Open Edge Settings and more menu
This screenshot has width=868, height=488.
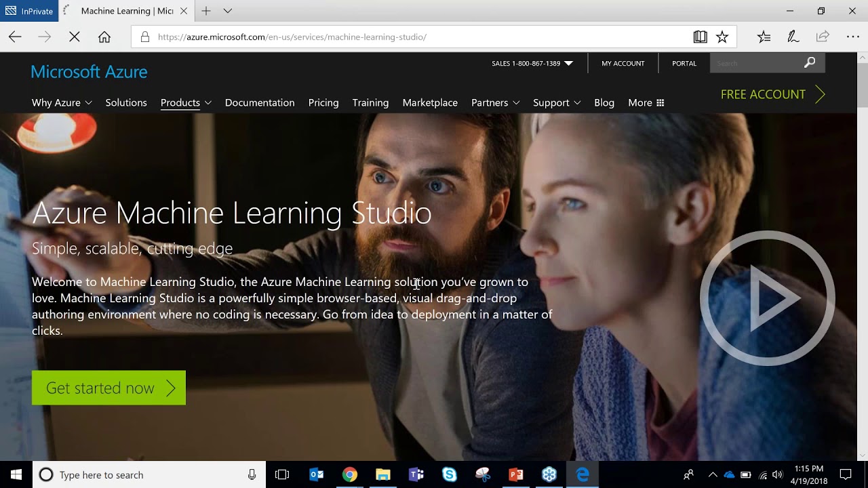[x=852, y=37]
